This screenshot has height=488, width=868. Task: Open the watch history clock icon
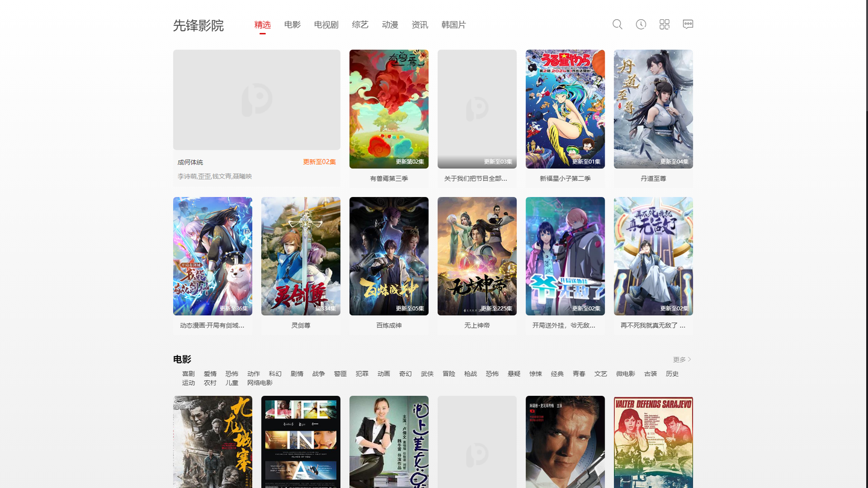pyautogui.click(x=641, y=24)
